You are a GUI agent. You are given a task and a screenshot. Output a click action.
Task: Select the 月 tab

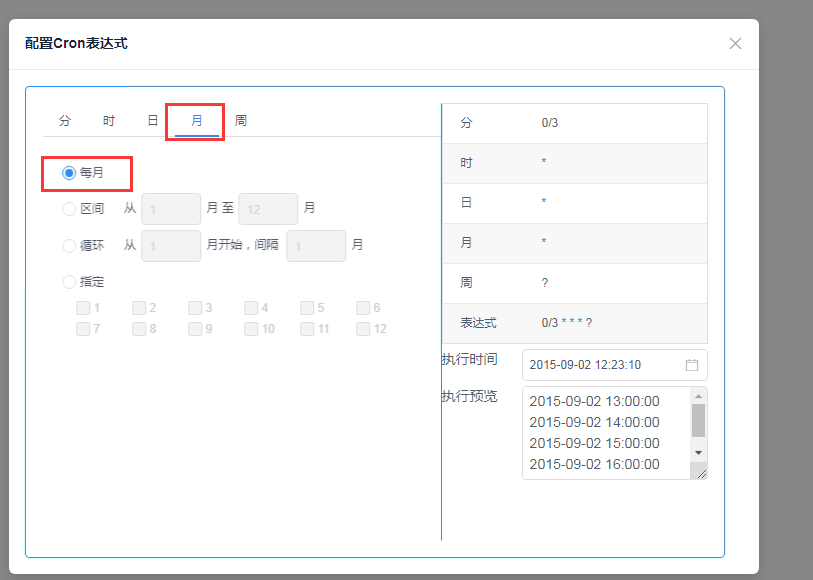(197, 121)
